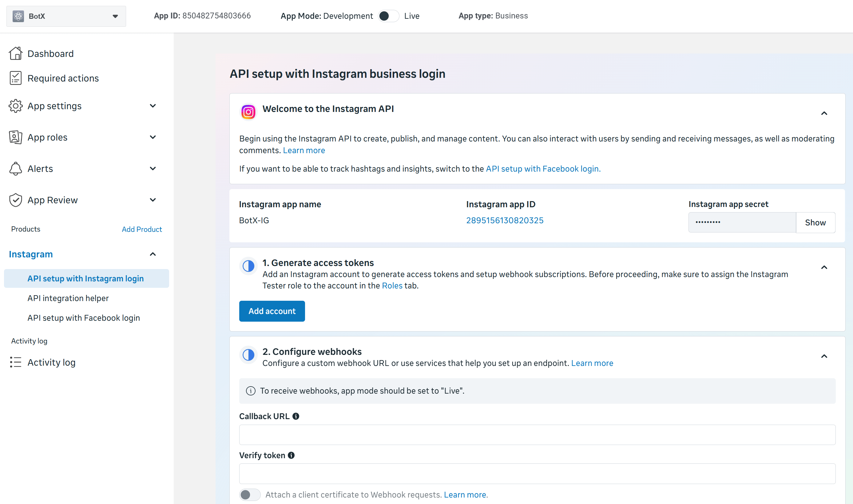This screenshot has width=853, height=504.
Task: Click Learn more in the welcome text
Action: pos(304,150)
